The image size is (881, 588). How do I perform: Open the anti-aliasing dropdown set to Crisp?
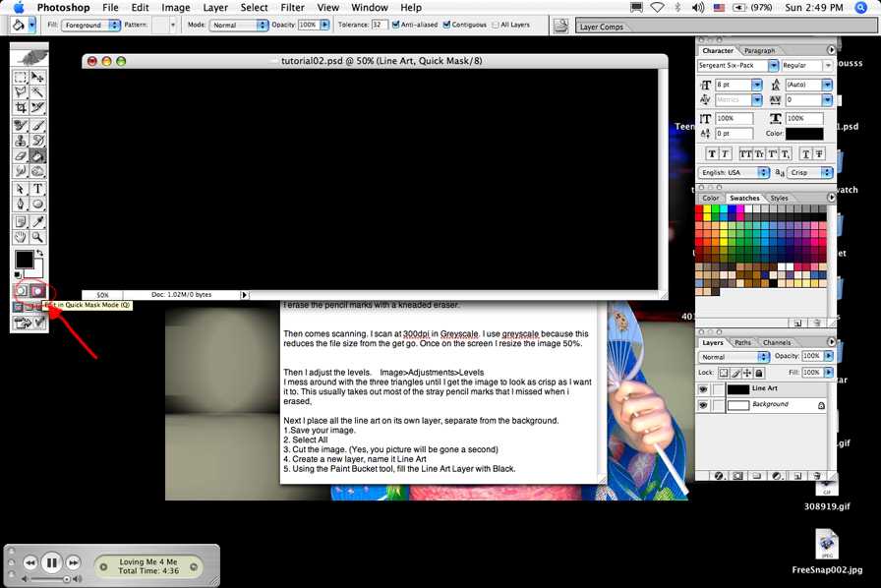pos(809,173)
